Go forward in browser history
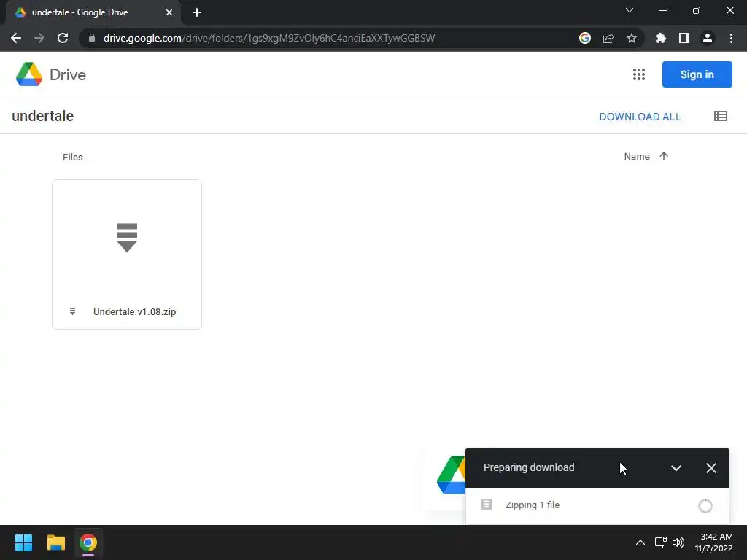747x560 pixels. click(39, 38)
